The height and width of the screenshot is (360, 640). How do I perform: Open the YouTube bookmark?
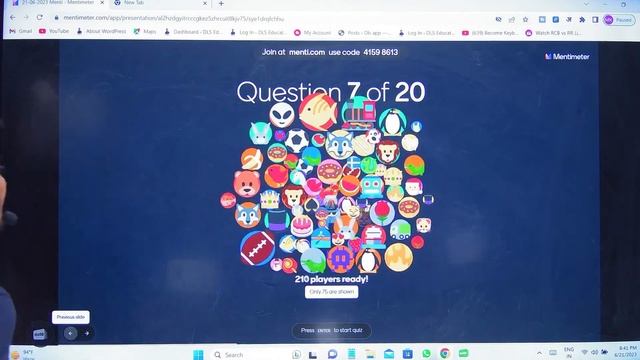pos(54,31)
